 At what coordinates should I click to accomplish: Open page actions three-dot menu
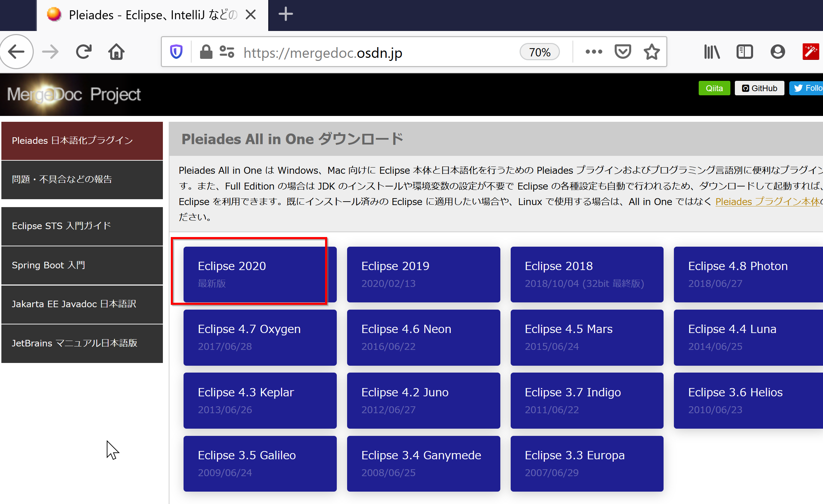594,52
